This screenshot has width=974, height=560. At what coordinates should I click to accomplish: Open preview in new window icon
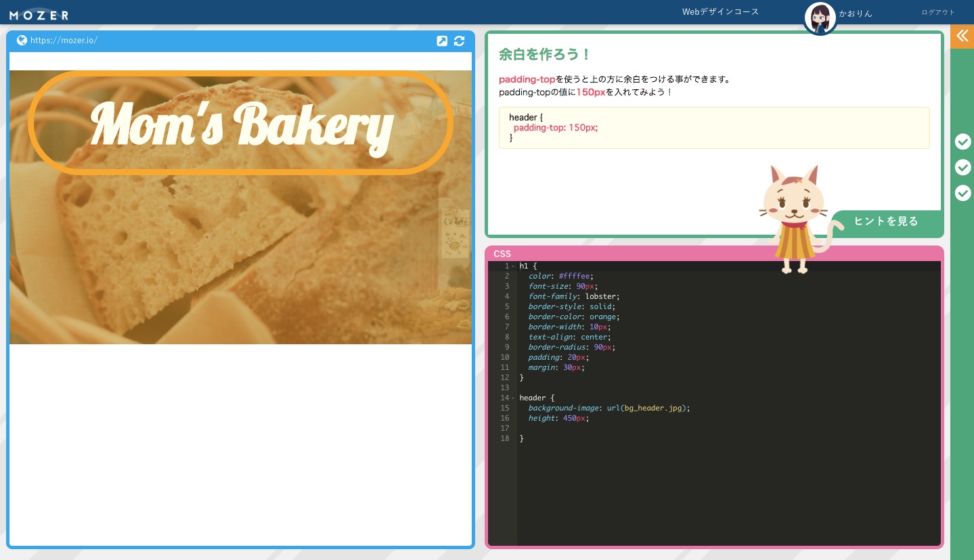click(442, 41)
